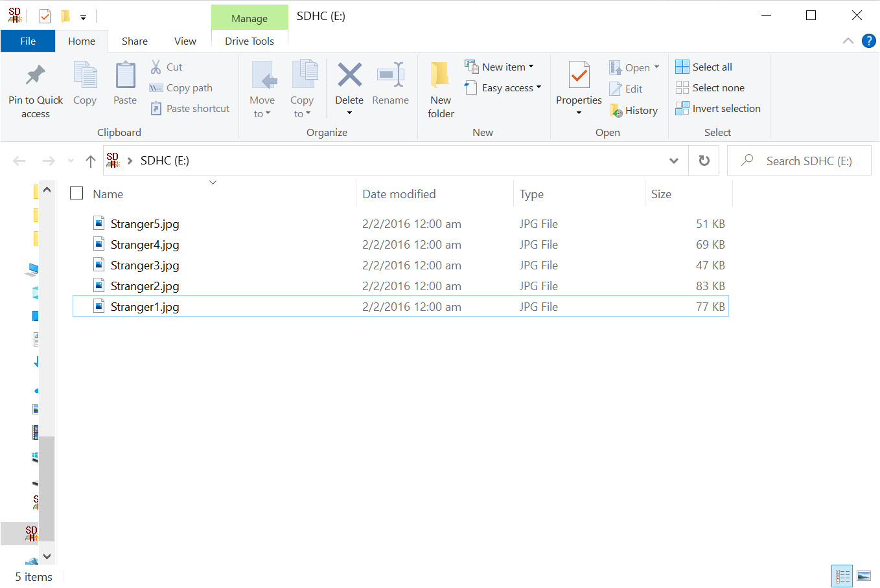Tick the select-all checkbox beside Name
The image size is (880, 588).
[x=76, y=194]
